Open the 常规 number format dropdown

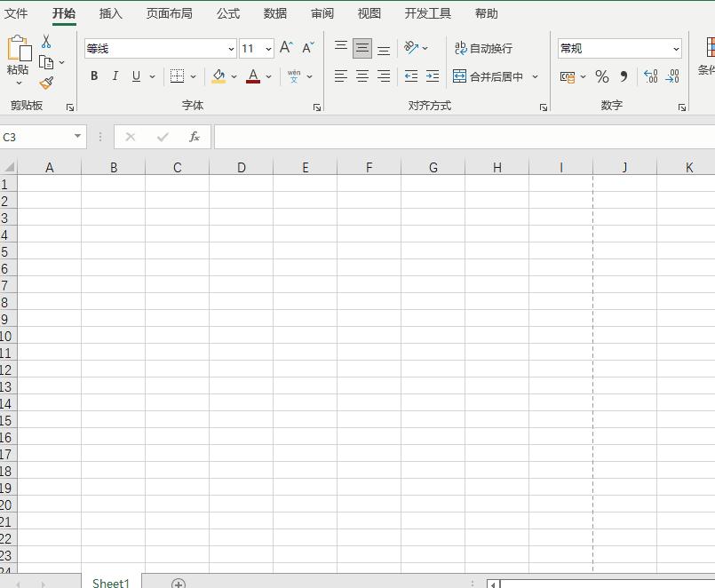[x=677, y=47]
